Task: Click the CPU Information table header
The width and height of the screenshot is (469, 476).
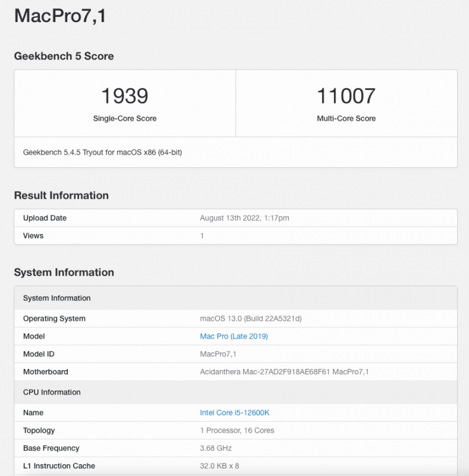Action: click(x=52, y=392)
